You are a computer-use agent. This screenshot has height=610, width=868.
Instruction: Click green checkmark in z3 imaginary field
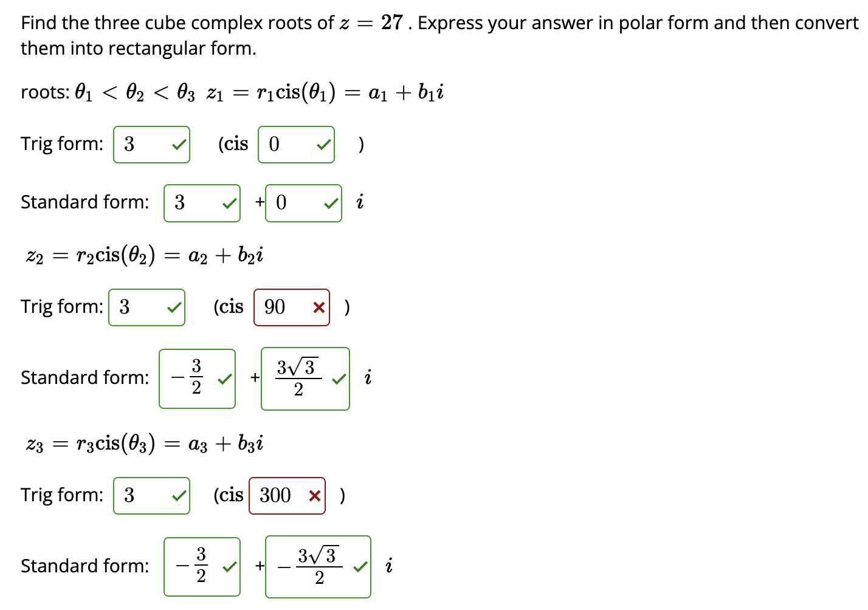(360, 567)
